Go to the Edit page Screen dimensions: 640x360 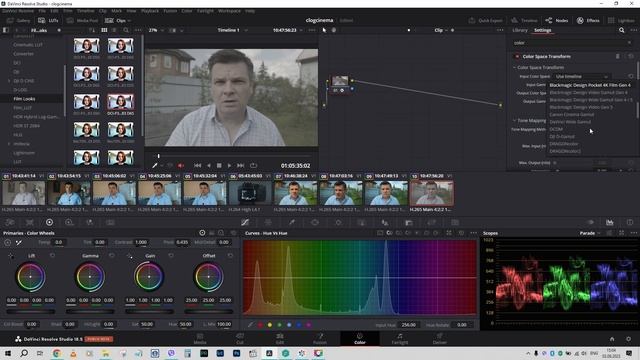(280, 339)
